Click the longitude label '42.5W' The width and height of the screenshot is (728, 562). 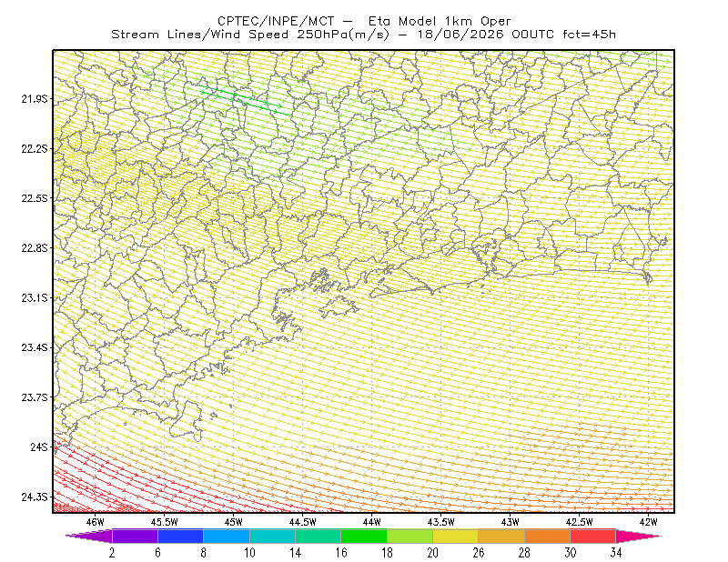click(x=580, y=522)
